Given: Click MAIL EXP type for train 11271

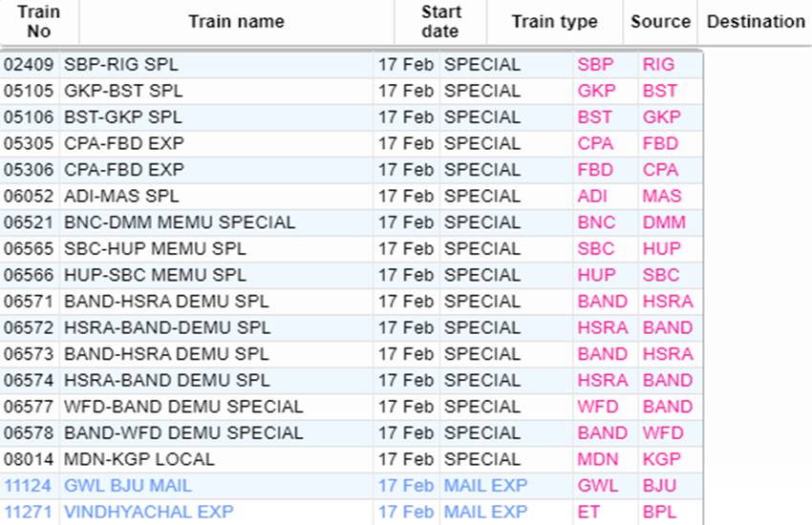Looking at the screenshot, I should tap(485, 512).
